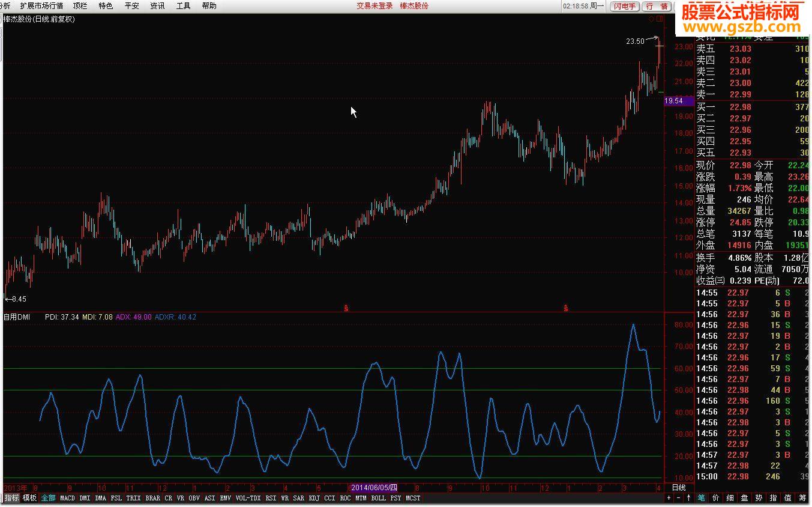Select the BOLL indicator tab
The width and height of the screenshot is (812, 507).
tap(378, 498)
